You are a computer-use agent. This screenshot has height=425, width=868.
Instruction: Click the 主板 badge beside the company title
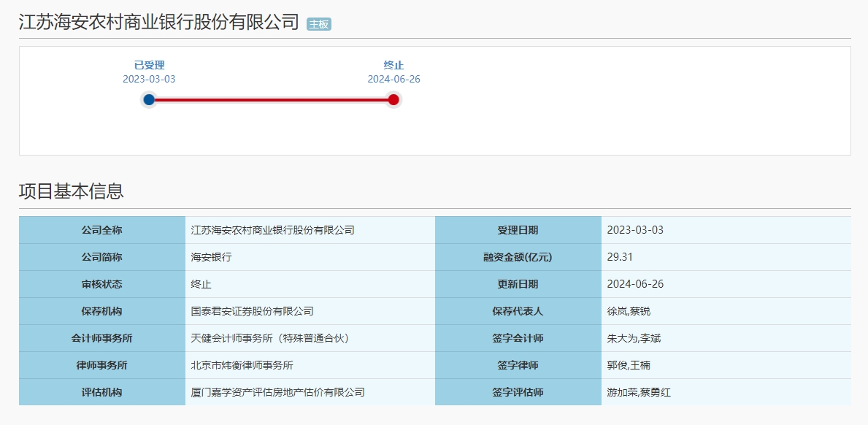pyautogui.click(x=319, y=24)
